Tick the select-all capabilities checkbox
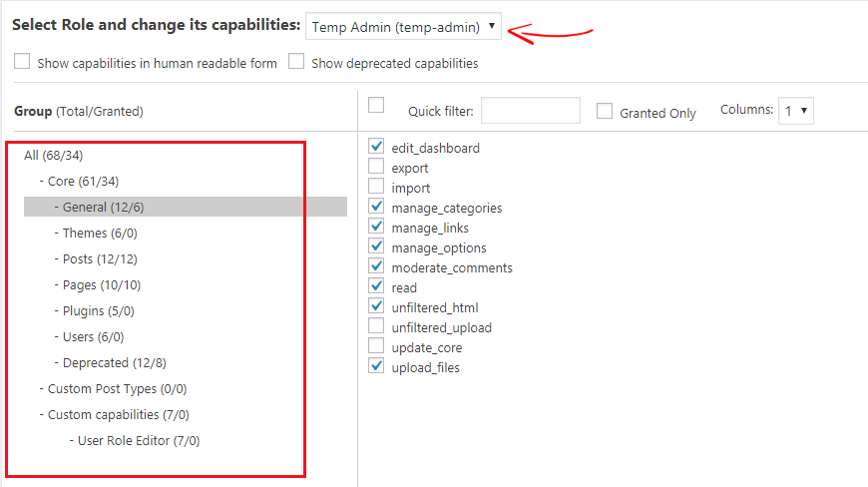The height and width of the screenshot is (487, 868). click(x=376, y=106)
